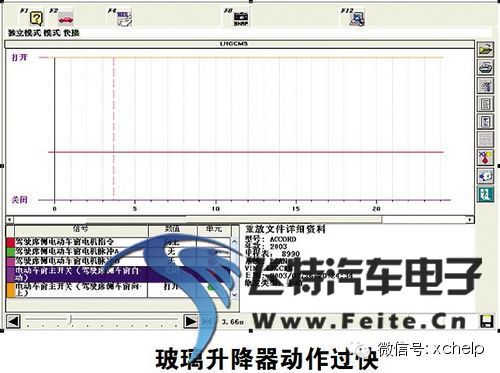This screenshot has width=500, height=373.
Task: Click the F4 toolbar icon
Action: click(x=125, y=18)
